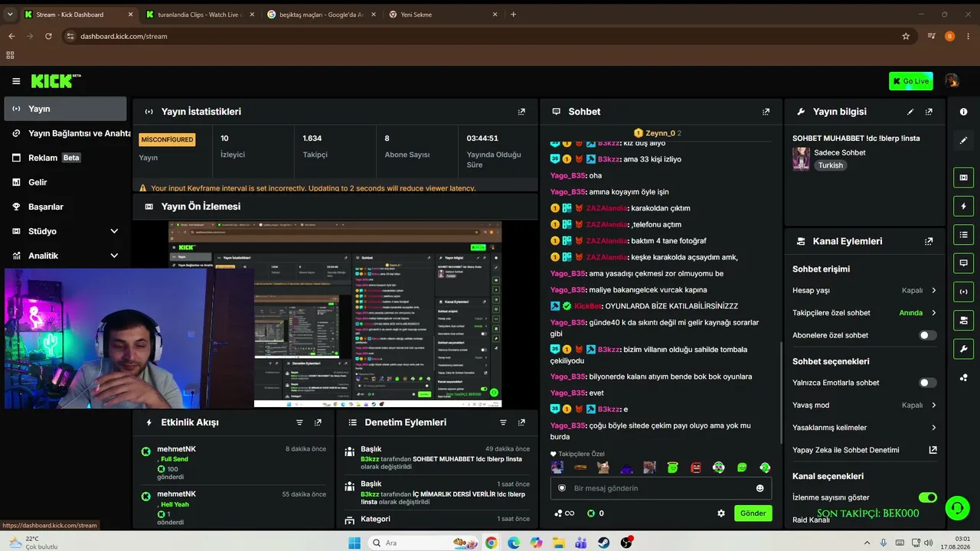Disable İzlenme sayısını göster switch
980x551 pixels.
(x=927, y=497)
